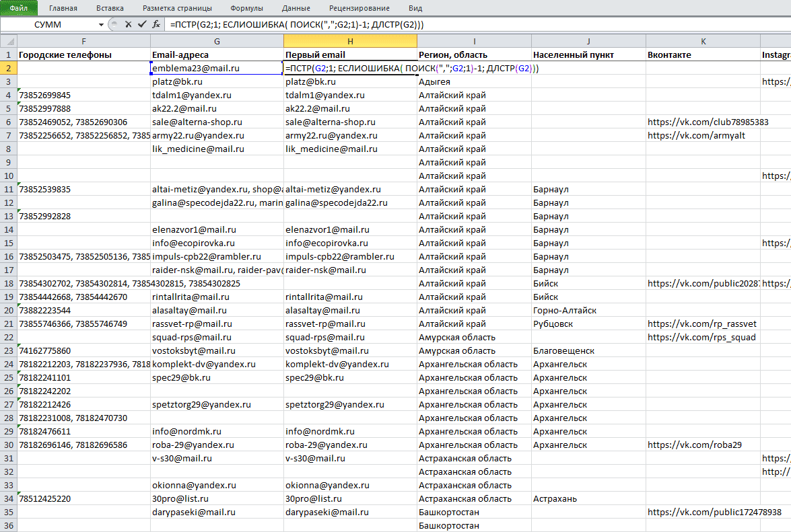Open the Разметка страницы tab
Image resolution: width=791 pixels, height=532 pixels.
[177, 8]
